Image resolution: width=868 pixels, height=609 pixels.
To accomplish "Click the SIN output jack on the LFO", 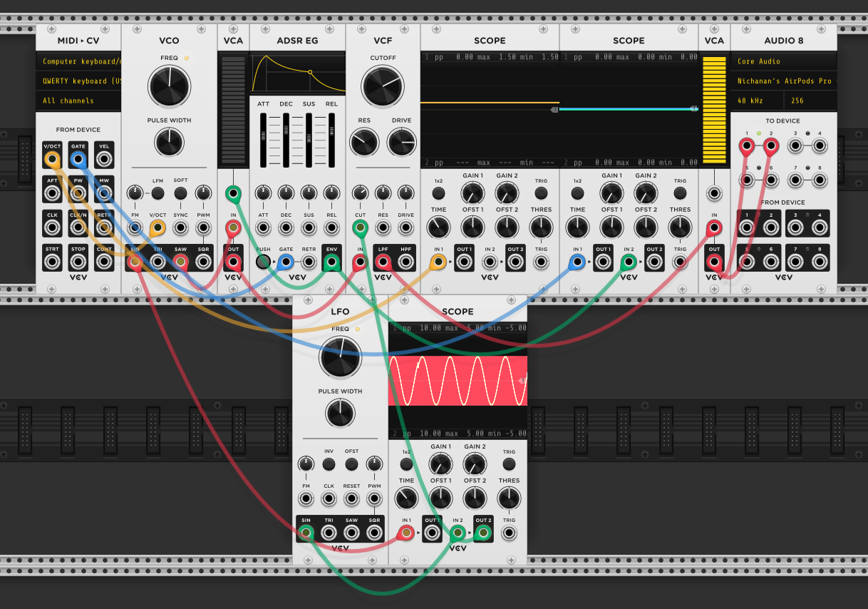I will pos(306,533).
